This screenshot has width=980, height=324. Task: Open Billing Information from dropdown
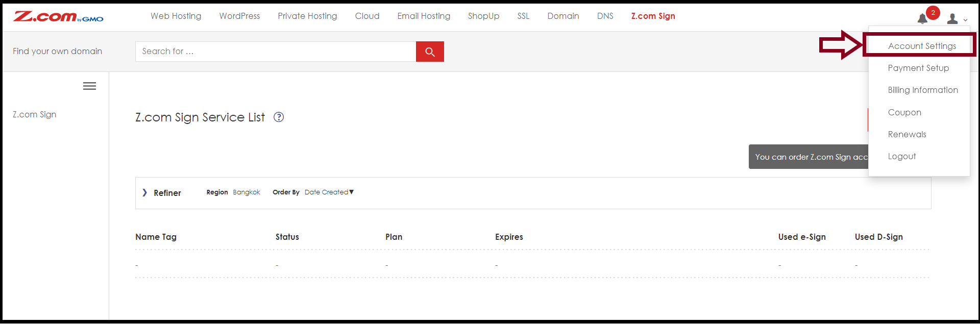923,90
